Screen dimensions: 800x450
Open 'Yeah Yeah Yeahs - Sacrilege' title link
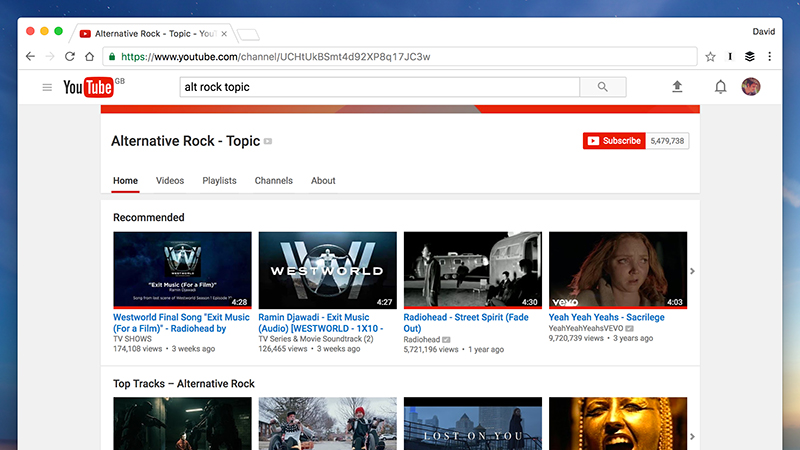pyautogui.click(x=607, y=317)
